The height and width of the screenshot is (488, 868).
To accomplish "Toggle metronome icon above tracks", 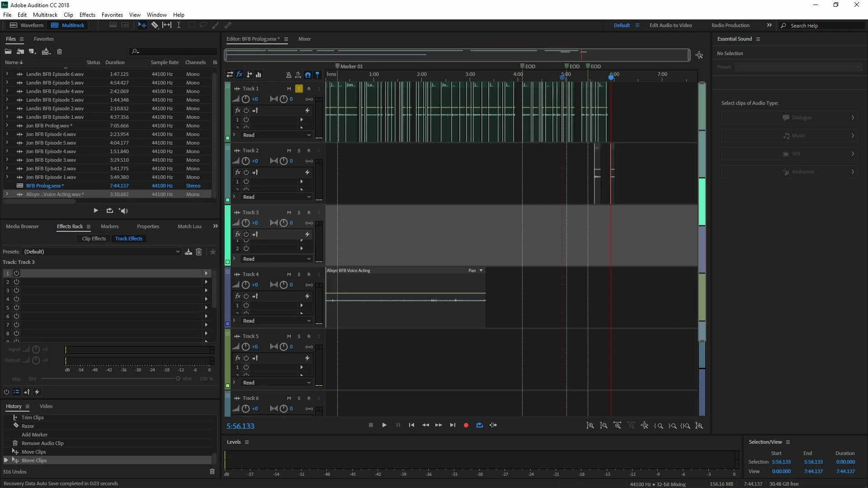I will (x=288, y=75).
